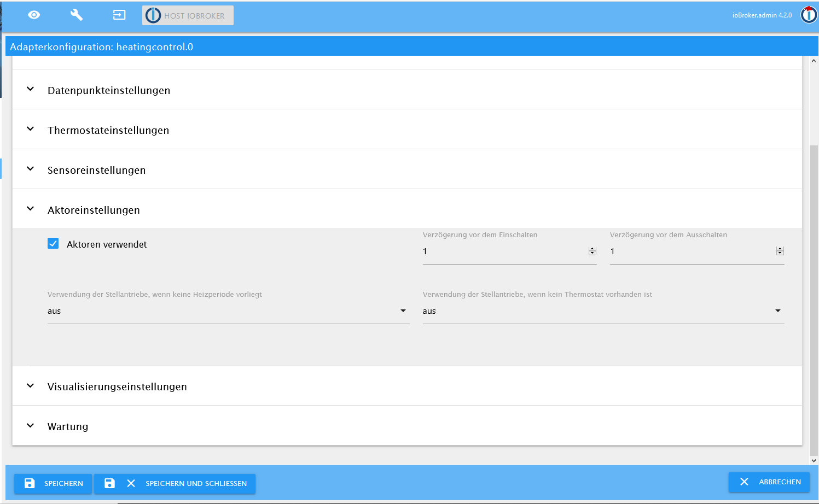Click the Aktoren verwendet label
Viewport: 819px width, 504px height.
[x=107, y=244]
